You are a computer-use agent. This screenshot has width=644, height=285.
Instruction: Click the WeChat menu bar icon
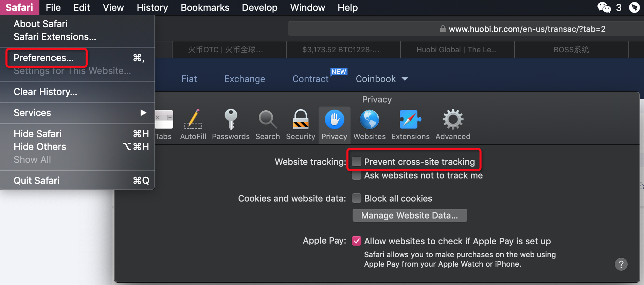(x=604, y=7)
